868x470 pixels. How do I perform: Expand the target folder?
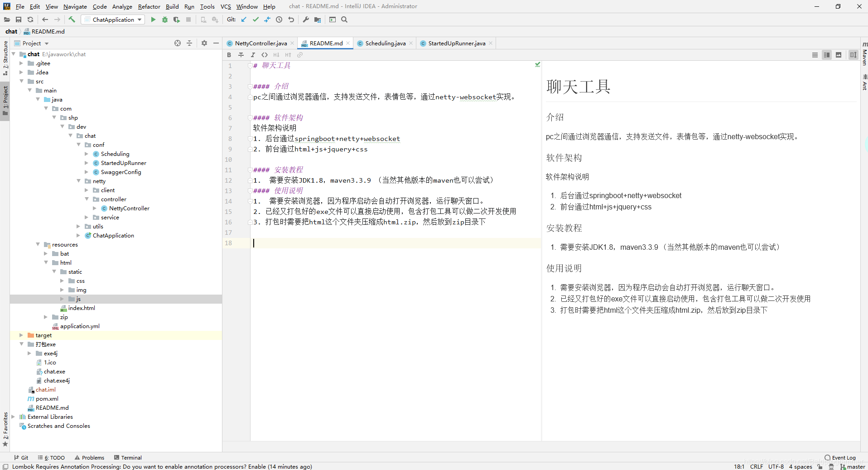21,335
